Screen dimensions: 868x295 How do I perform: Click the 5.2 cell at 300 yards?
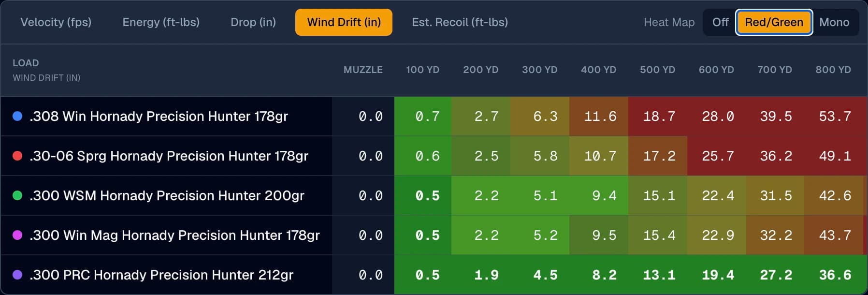[x=540, y=235]
